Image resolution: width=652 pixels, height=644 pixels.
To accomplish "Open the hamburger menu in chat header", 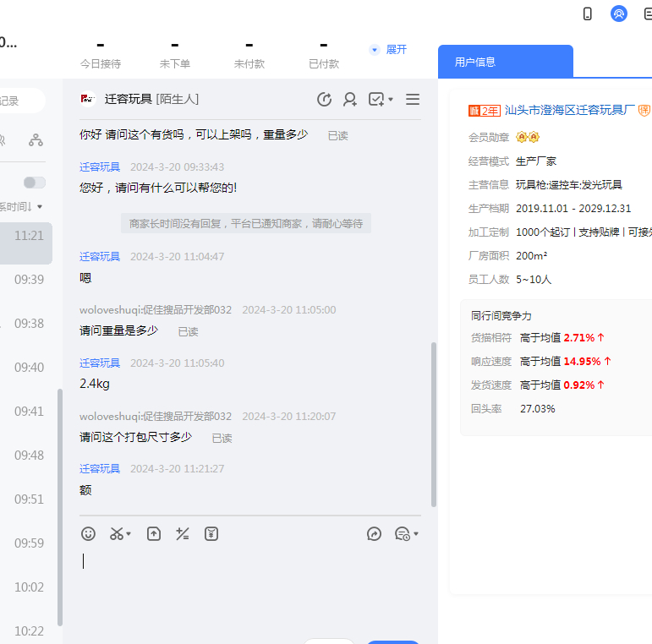I will tap(413, 100).
